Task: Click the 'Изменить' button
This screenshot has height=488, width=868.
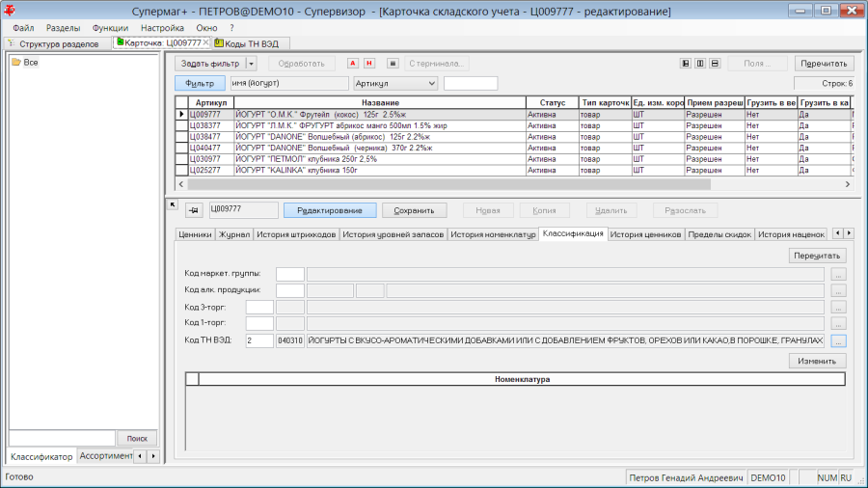Action: click(x=817, y=361)
